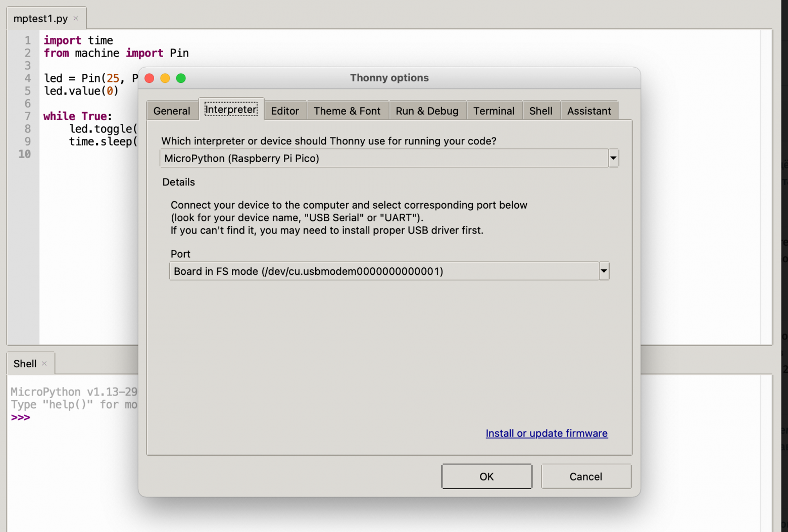Screen dimensions: 788x532
Task: Click the Thonny options dialog title
Action: [x=389, y=78]
